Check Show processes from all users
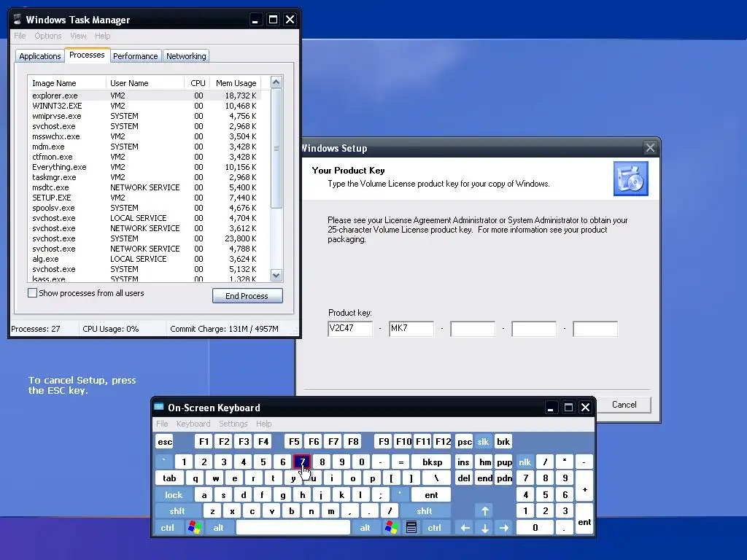Image resolution: width=747 pixels, height=560 pixels. [x=32, y=293]
